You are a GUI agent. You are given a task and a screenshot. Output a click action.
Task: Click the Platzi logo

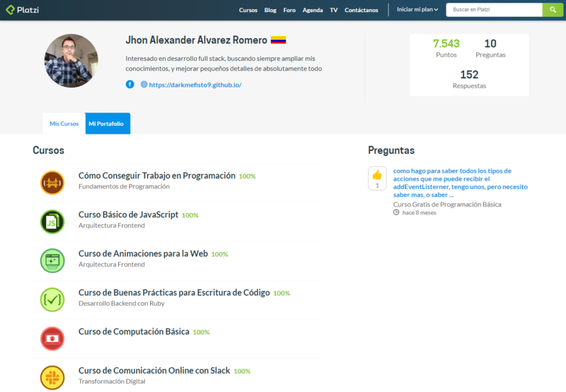click(23, 10)
